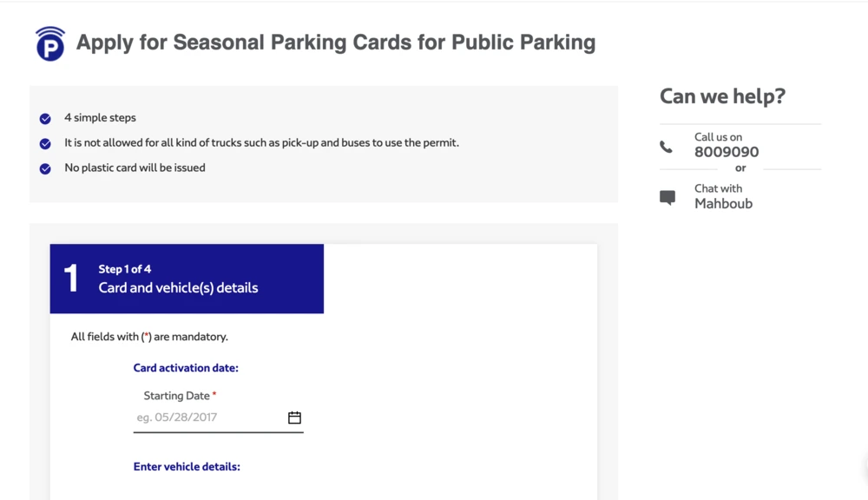Click the large step number 1 badge
The image size is (868, 500).
(x=71, y=278)
